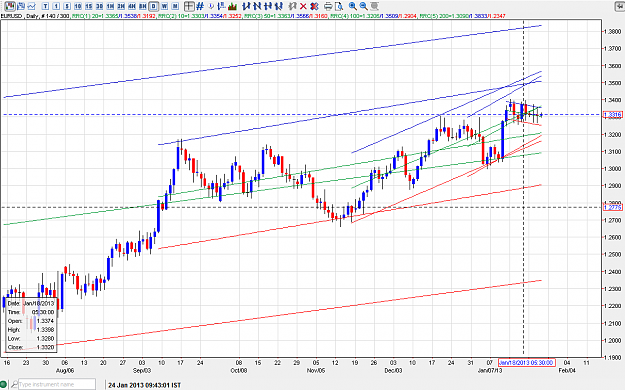The height and width of the screenshot is (390, 625).
Task: Remove all drawings with red-blue X
Action: point(314,6)
